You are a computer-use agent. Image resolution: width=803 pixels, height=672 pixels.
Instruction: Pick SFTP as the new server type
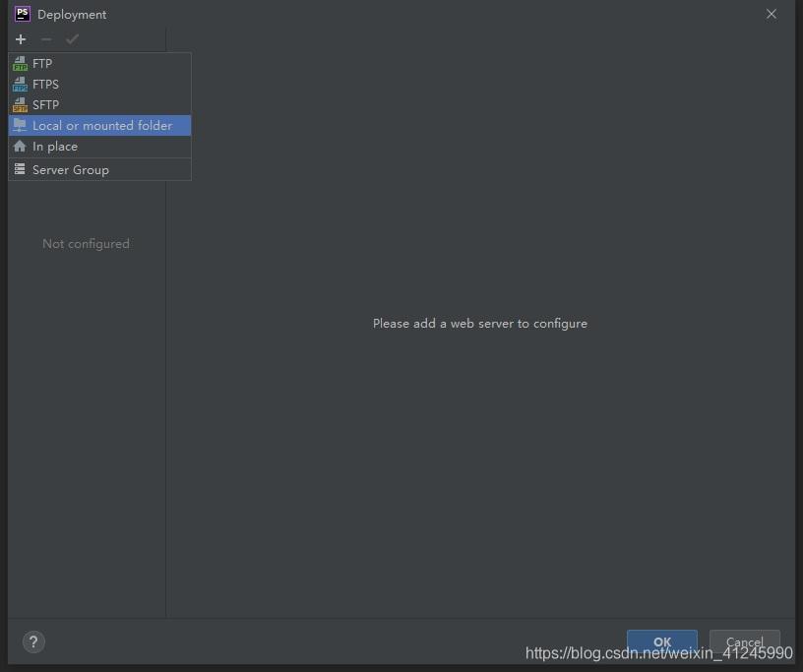pos(45,105)
